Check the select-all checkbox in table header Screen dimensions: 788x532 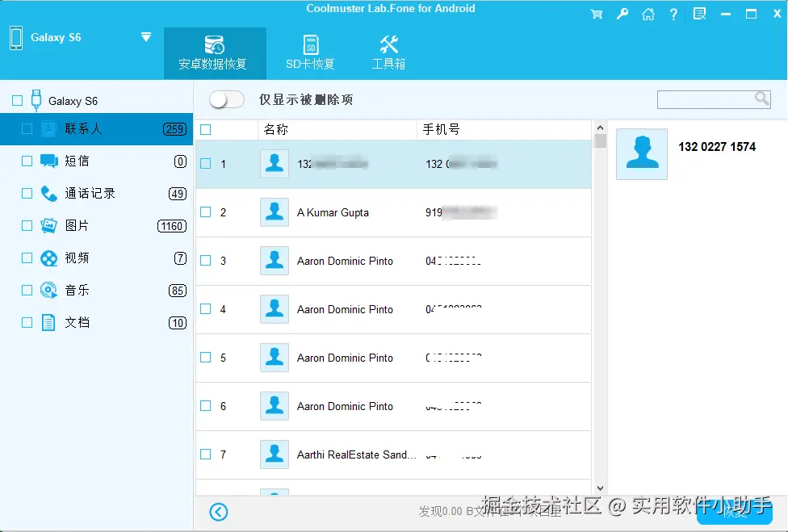tap(206, 130)
